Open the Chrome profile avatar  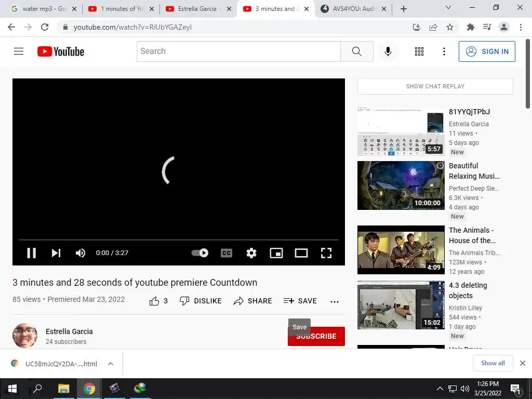504,27
